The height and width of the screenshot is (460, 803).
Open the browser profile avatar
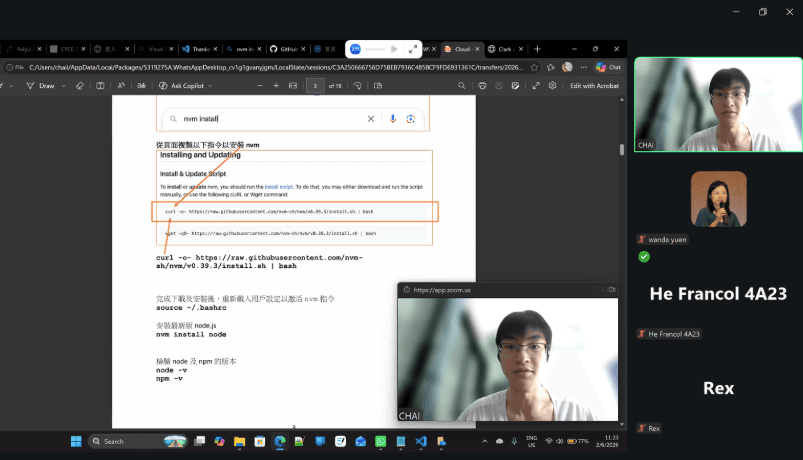coord(567,67)
